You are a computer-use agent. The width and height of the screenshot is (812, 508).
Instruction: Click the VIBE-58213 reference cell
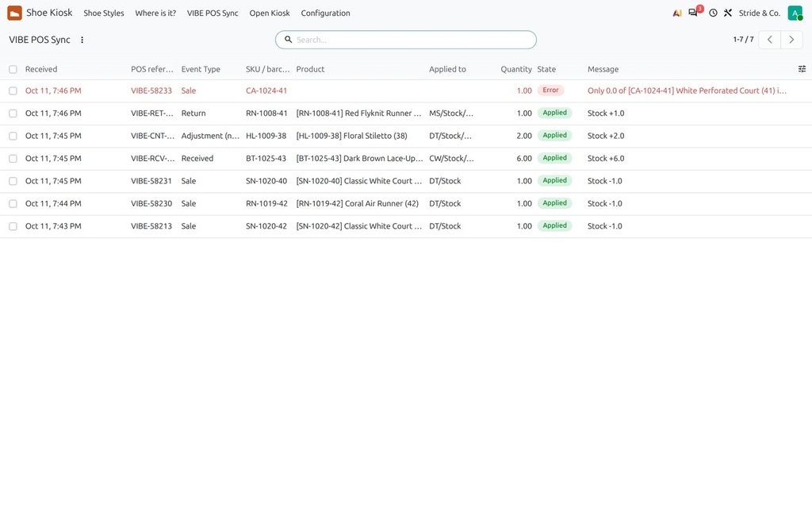[151, 226]
